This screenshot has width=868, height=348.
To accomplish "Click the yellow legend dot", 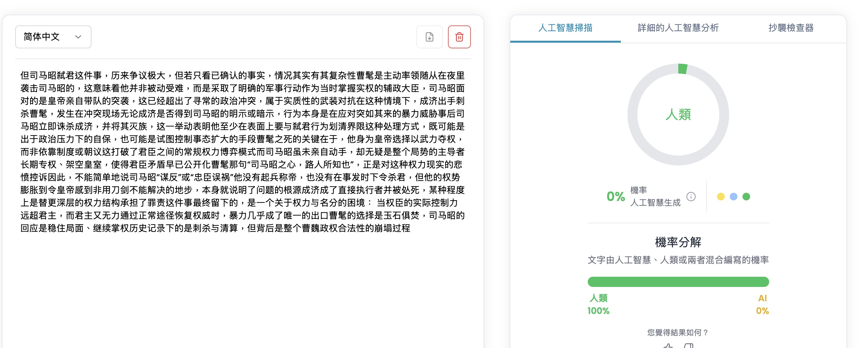I will click(x=721, y=197).
